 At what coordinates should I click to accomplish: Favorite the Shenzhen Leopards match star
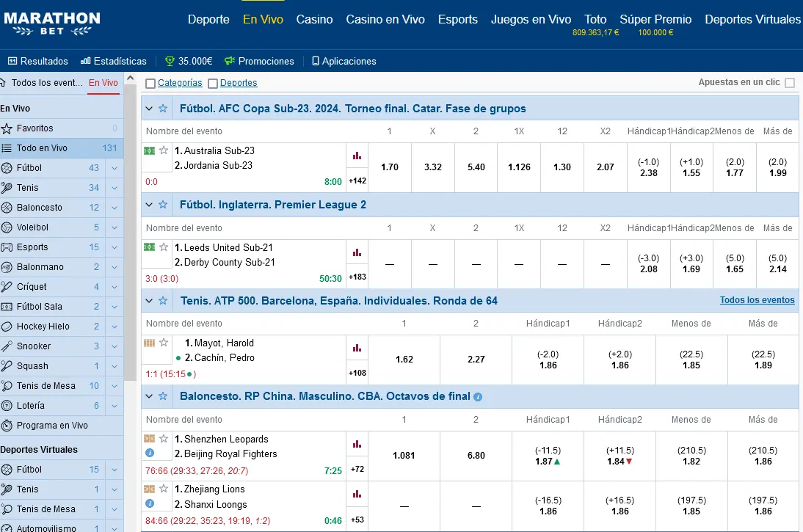(x=164, y=438)
